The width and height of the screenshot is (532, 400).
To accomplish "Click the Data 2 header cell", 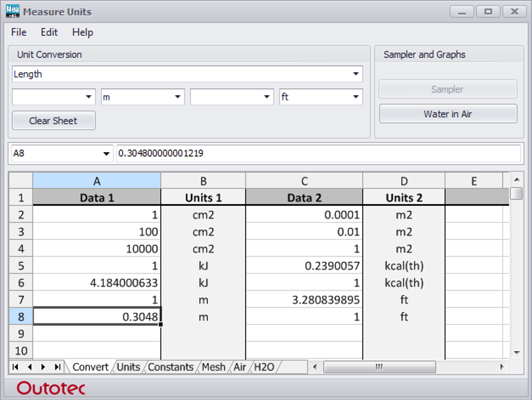I will 305,197.
